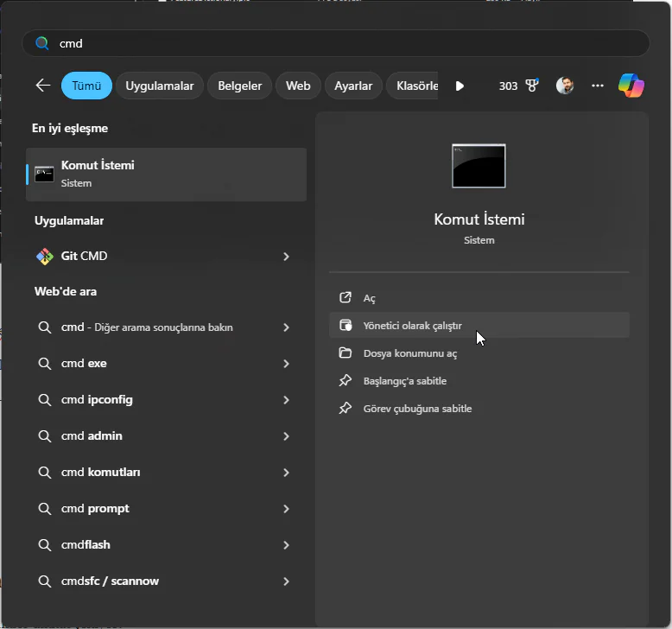The width and height of the screenshot is (672, 629).
Task: Click the search icon next to cmd ipconfig
Action: click(45, 400)
